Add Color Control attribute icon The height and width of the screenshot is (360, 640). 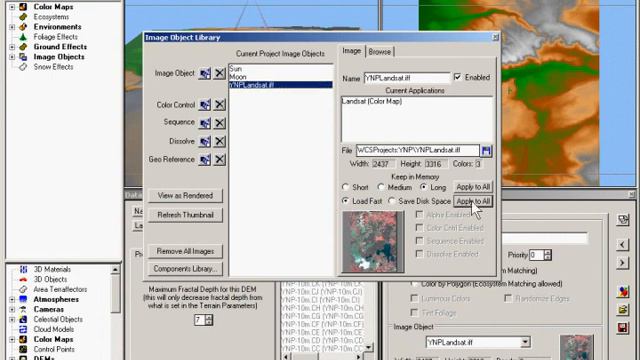click(205, 105)
